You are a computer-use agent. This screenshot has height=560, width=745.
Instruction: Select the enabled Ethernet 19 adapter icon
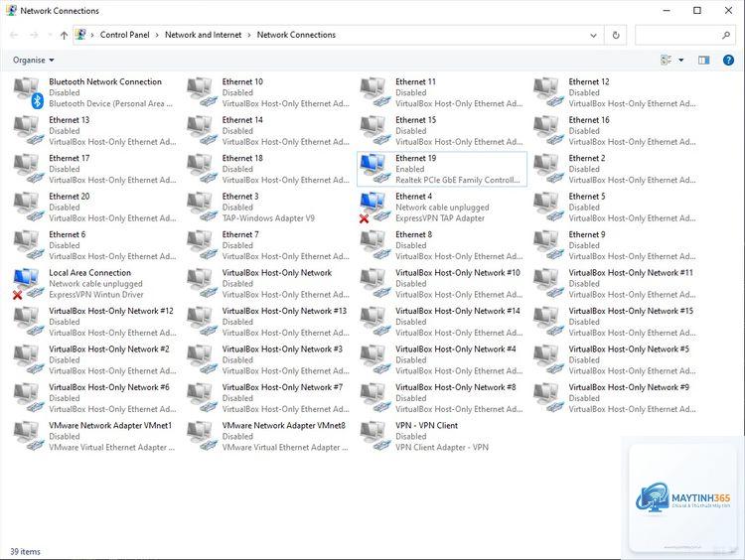point(375,169)
